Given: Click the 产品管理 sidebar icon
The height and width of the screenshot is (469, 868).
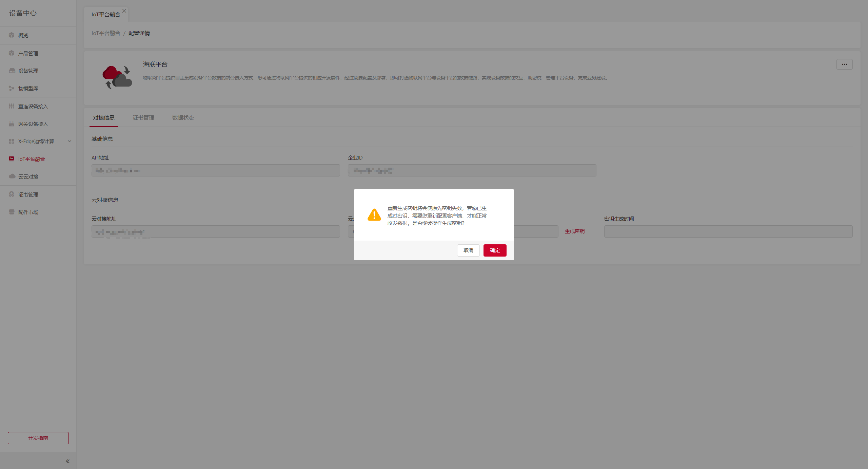Looking at the screenshot, I should [12, 53].
